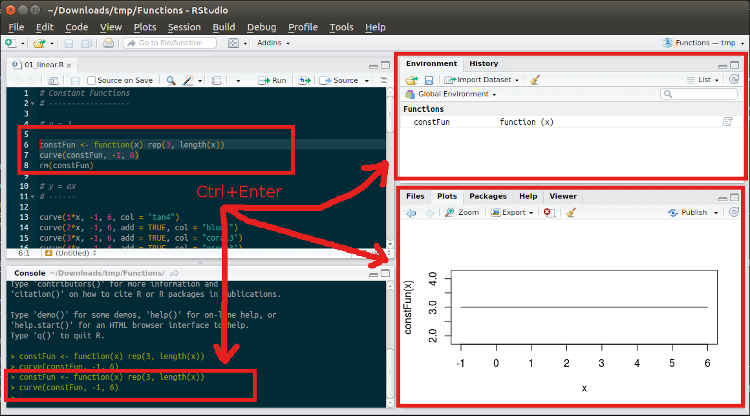Open the Profile menu
750x416 pixels.
click(303, 27)
